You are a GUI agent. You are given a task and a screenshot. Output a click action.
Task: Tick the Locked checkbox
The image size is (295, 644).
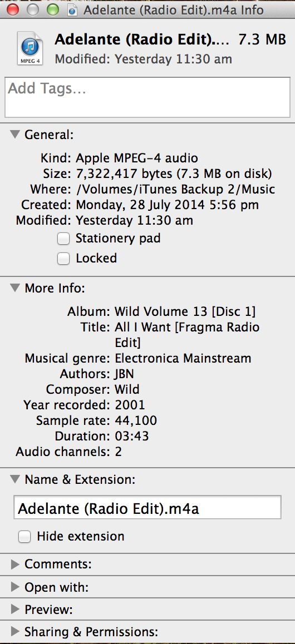(63, 259)
